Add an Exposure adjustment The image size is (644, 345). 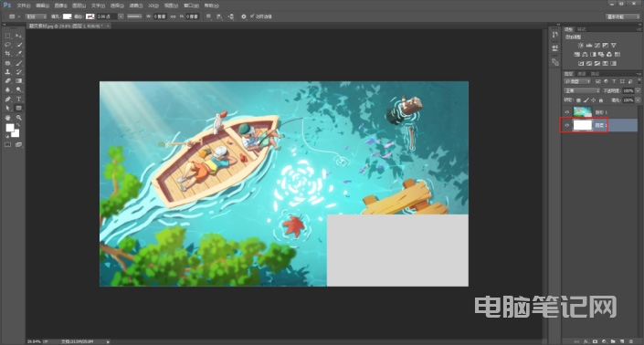click(606, 45)
